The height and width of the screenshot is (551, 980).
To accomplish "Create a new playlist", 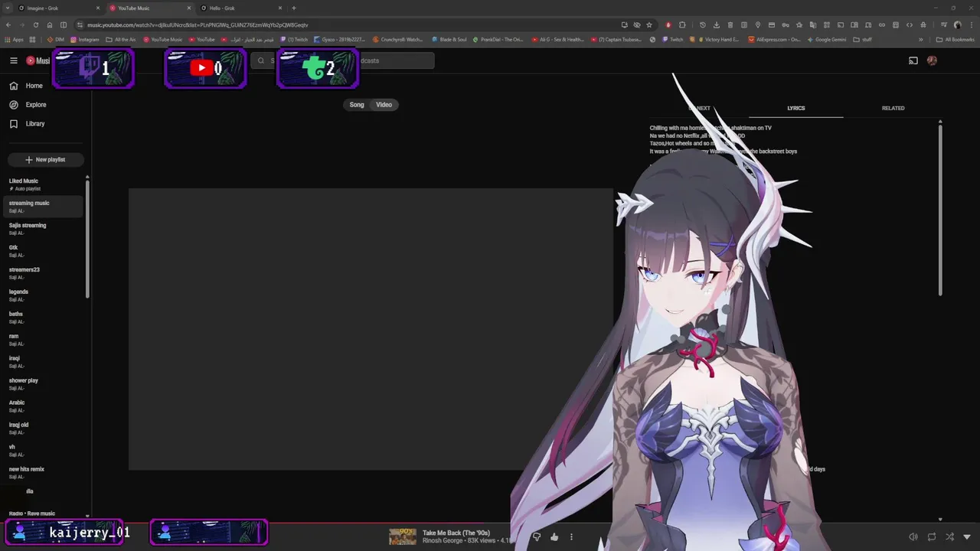I will [x=45, y=160].
